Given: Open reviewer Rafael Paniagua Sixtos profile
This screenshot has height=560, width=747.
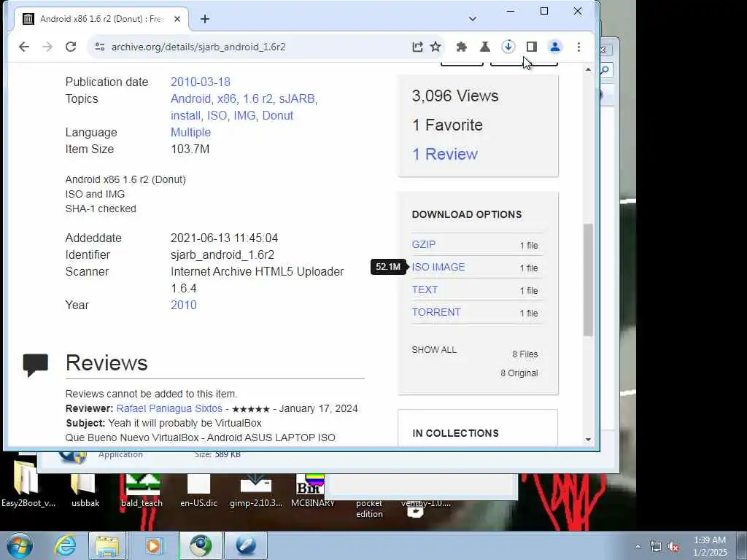Looking at the screenshot, I should pyautogui.click(x=169, y=408).
